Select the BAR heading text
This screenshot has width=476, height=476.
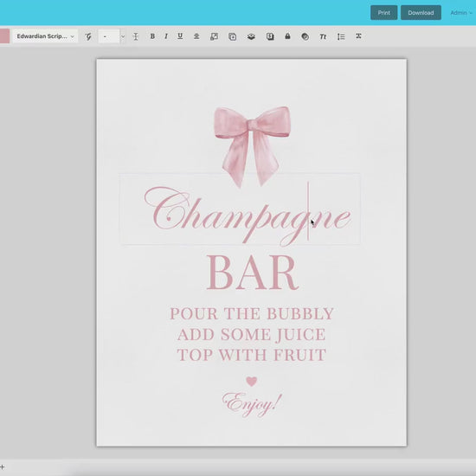tap(252, 273)
